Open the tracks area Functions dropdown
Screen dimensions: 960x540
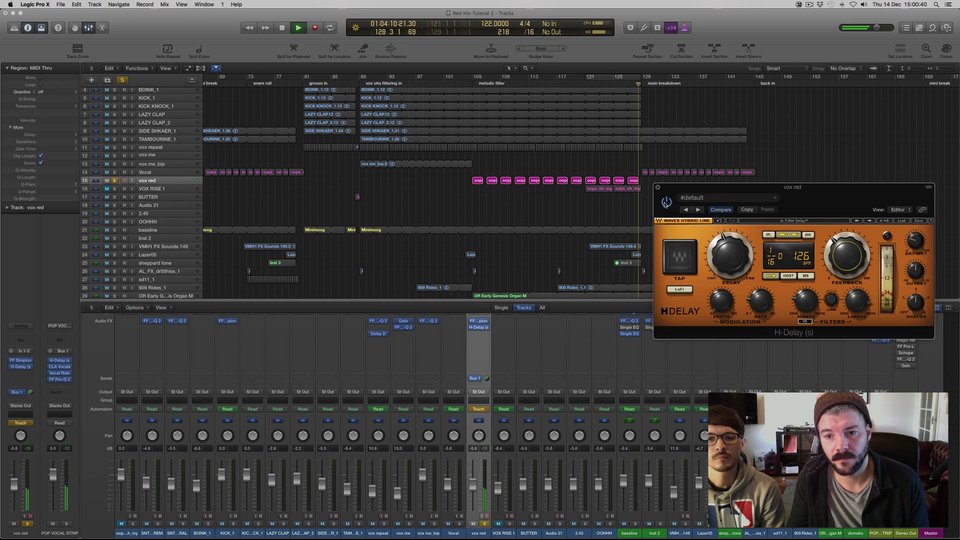[x=138, y=68]
